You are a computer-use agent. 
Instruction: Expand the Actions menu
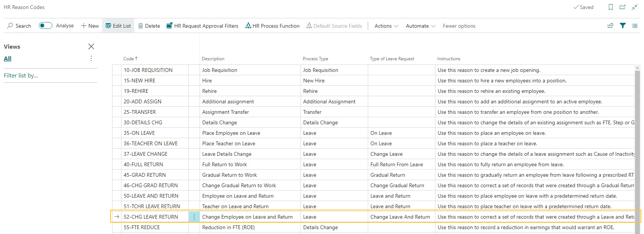pos(386,26)
